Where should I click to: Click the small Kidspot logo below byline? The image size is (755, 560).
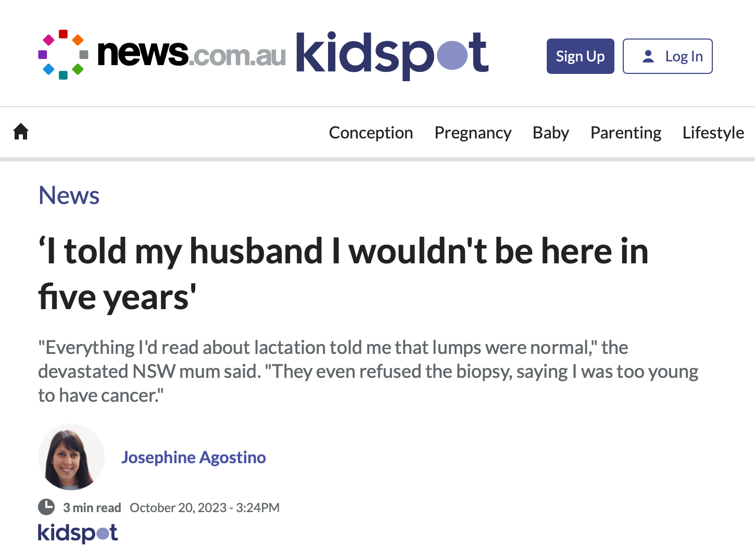[78, 533]
